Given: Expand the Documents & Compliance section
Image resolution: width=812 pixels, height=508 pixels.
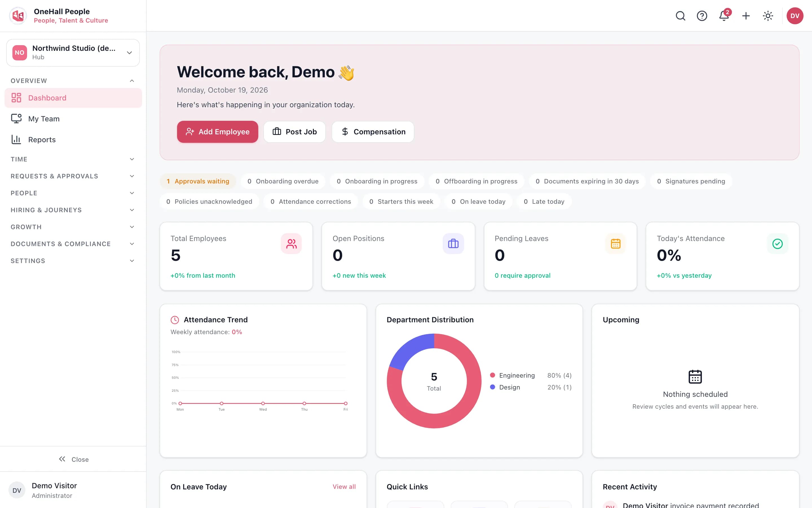Looking at the screenshot, I should click(73, 244).
